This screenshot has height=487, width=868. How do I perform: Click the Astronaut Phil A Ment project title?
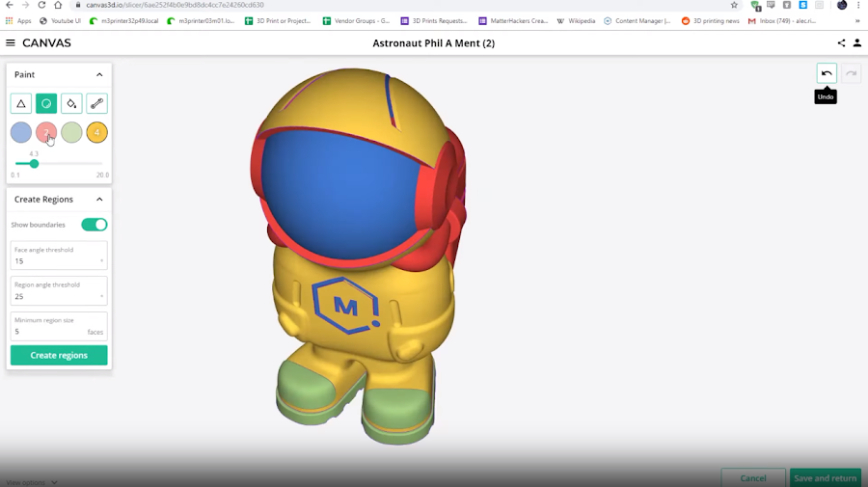point(433,43)
